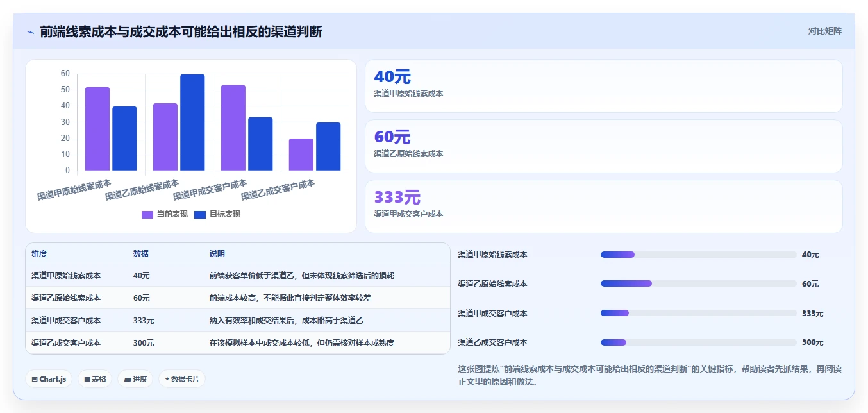Click table cell 渠道乙成交客户成本
The height and width of the screenshot is (413, 868).
pyautogui.click(x=66, y=342)
